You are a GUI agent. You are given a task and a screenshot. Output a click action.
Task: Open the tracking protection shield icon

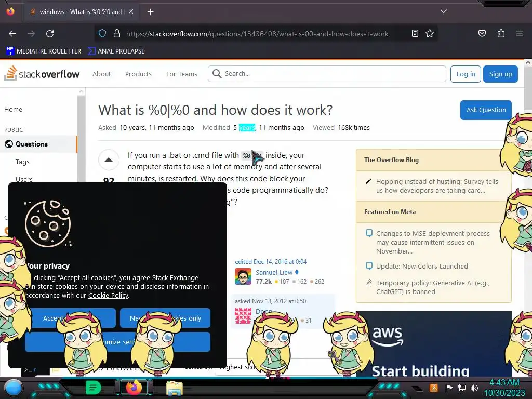(x=102, y=33)
